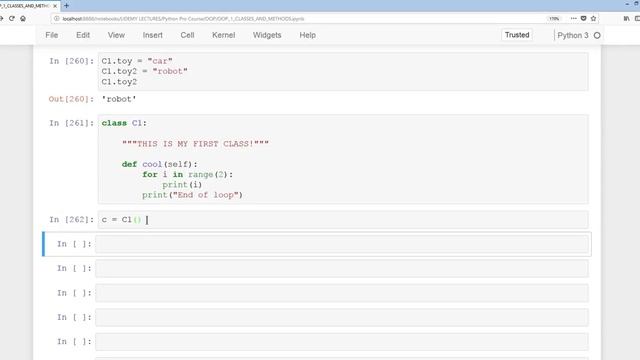Click the def cool(self): line

[160, 164]
